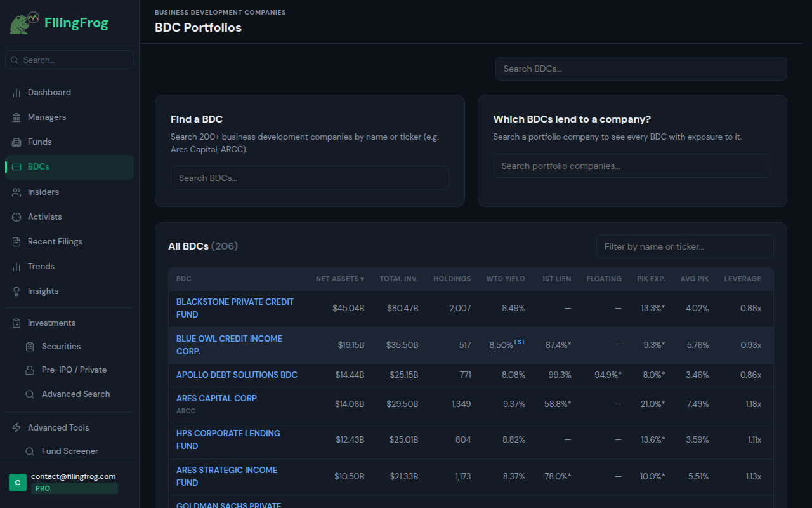
Task: Click the green C account avatar
Action: point(18,483)
